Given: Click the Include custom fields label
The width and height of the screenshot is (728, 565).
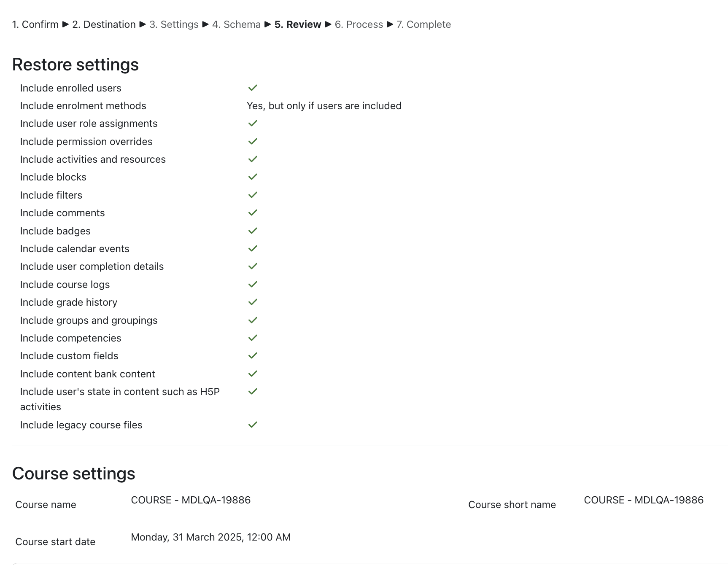Looking at the screenshot, I should click(69, 356).
